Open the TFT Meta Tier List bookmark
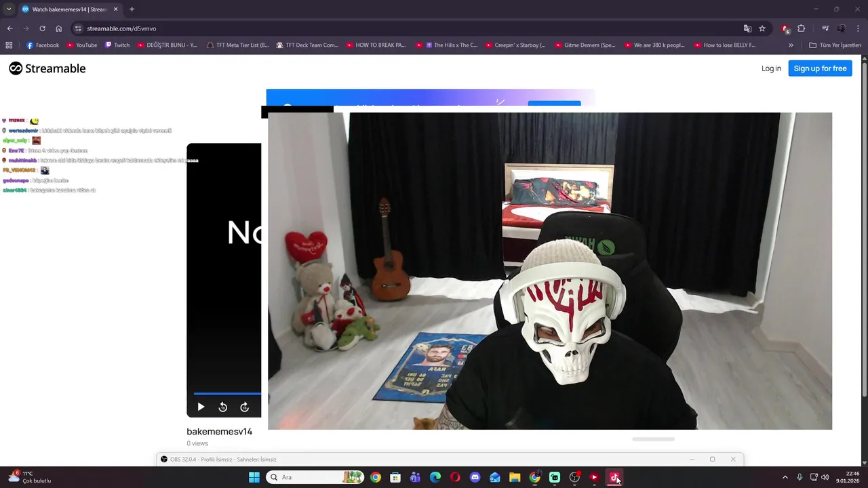This screenshot has height=488, width=868. click(237, 45)
